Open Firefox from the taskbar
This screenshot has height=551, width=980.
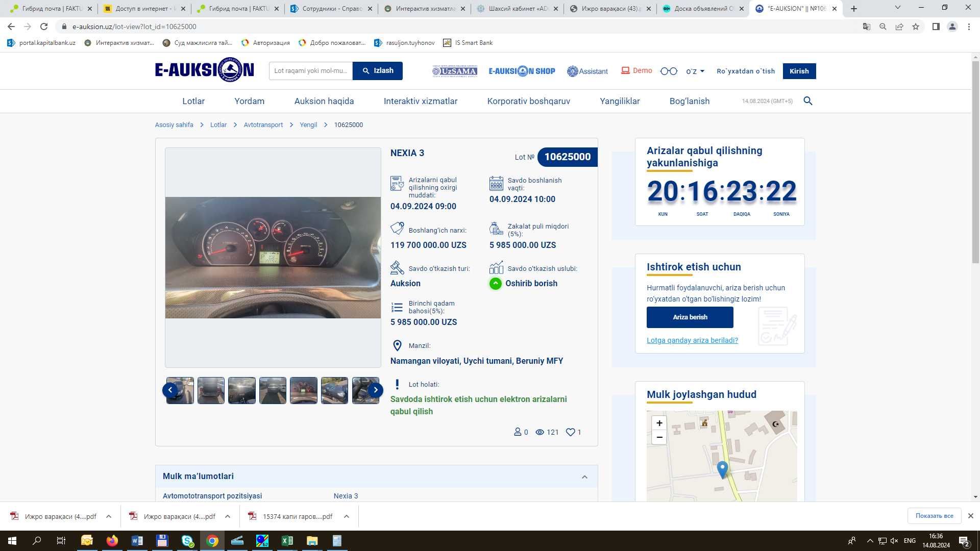pyautogui.click(x=112, y=541)
